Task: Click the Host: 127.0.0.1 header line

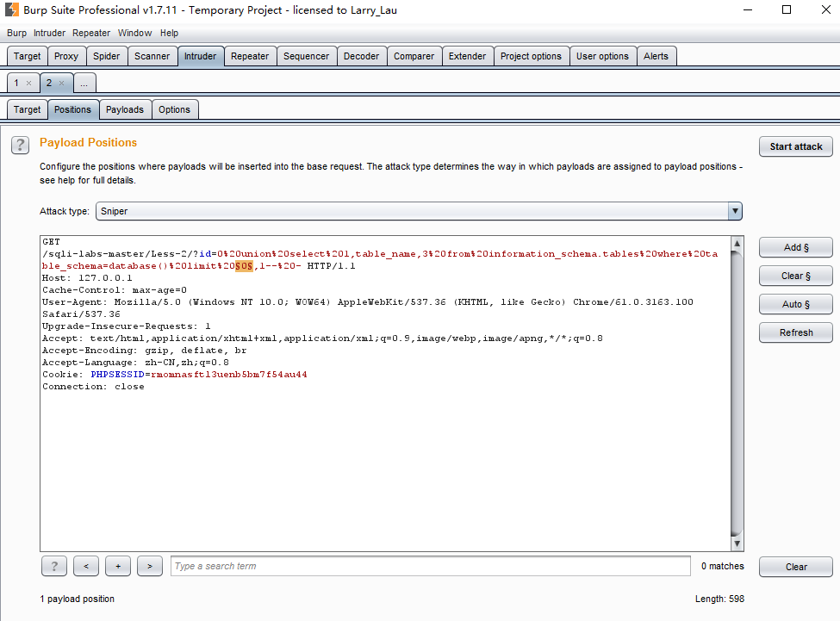Action: [x=87, y=278]
